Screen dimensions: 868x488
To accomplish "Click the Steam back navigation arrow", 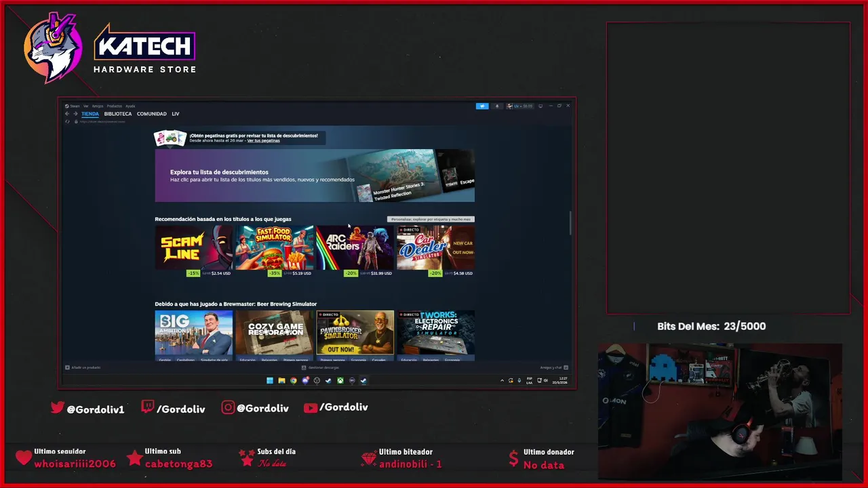I will [67, 114].
